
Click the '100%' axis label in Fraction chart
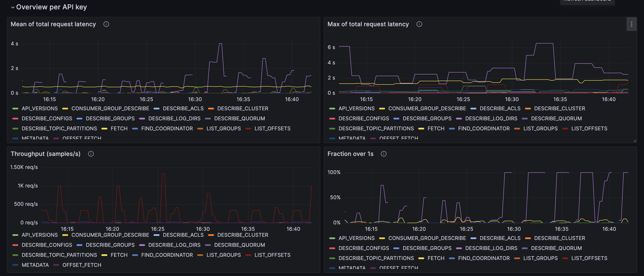(x=334, y=172)
